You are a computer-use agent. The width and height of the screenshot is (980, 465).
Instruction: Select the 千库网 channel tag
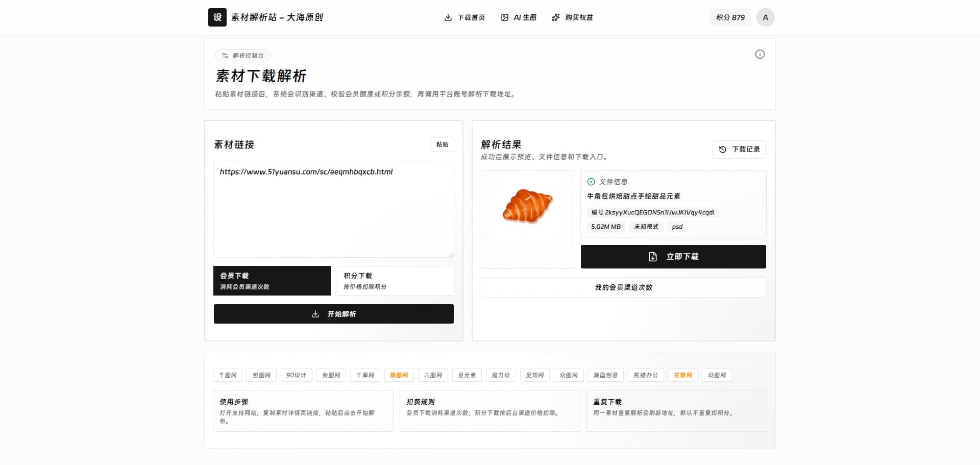[x=365, y=375]
